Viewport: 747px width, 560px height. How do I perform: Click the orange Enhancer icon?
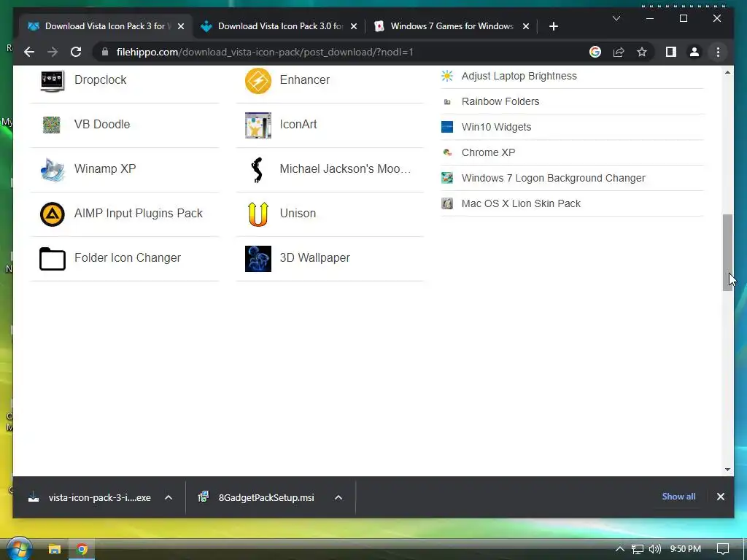258,80
